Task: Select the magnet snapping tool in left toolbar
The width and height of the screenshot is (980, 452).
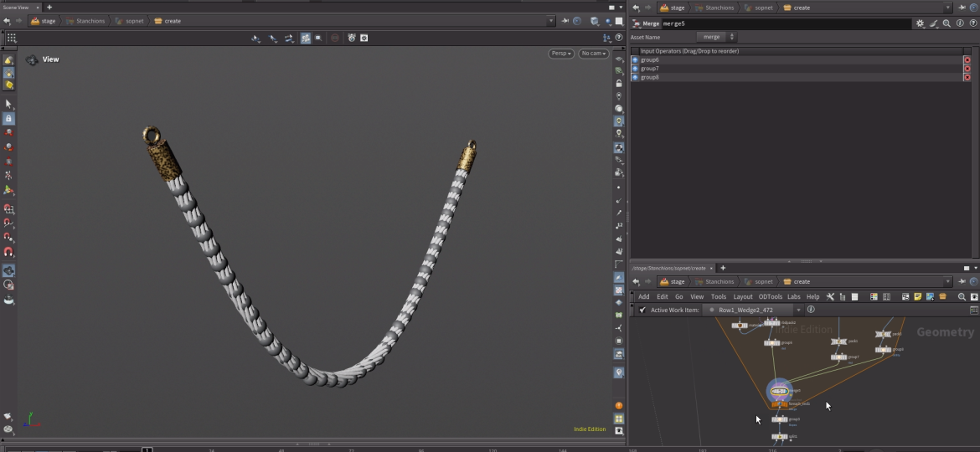Action: click(x=8, y=252)
